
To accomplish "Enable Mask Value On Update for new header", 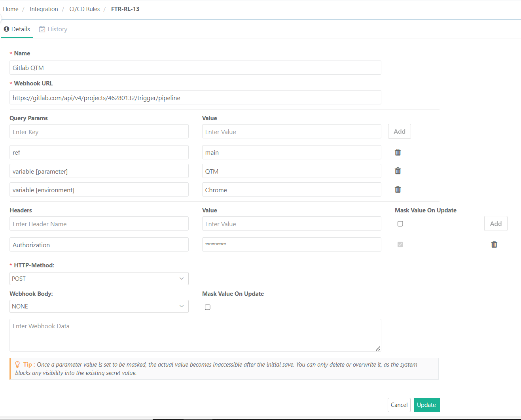I will (400, 223).
